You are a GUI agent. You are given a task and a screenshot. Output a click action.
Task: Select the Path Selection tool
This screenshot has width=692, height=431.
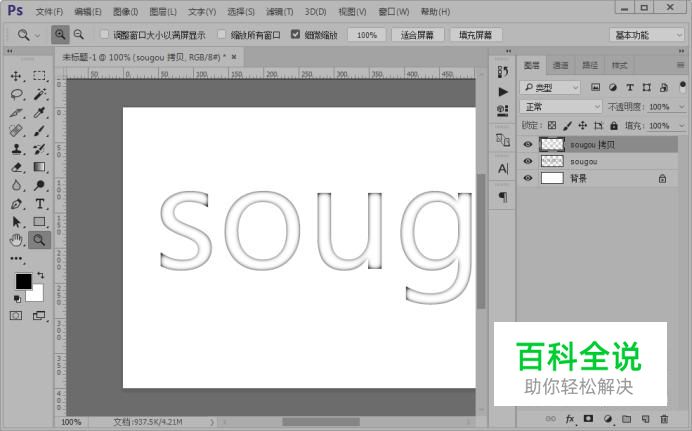[x=16, y=222]
